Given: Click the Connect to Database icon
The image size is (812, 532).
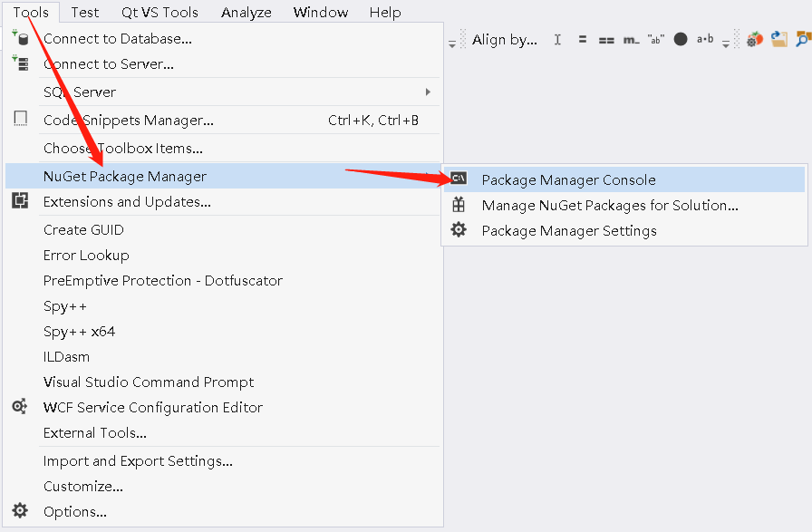Looking at the screenshot, I should 20,38.
